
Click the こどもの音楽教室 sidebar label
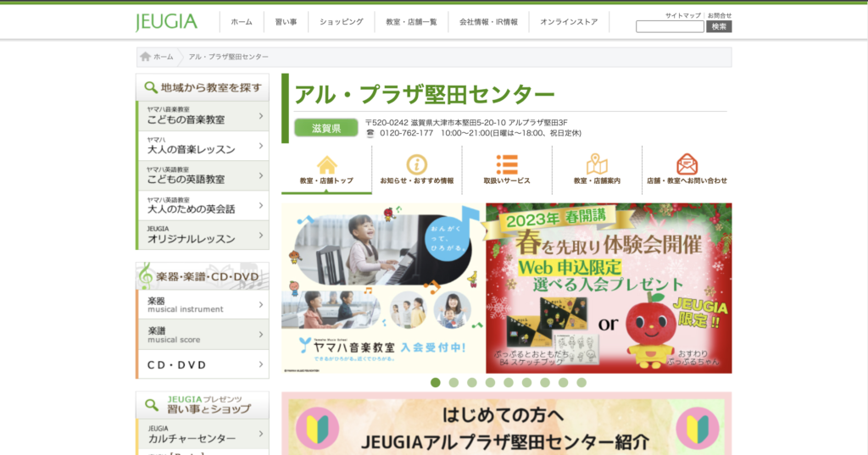click(x=186, y=119)
